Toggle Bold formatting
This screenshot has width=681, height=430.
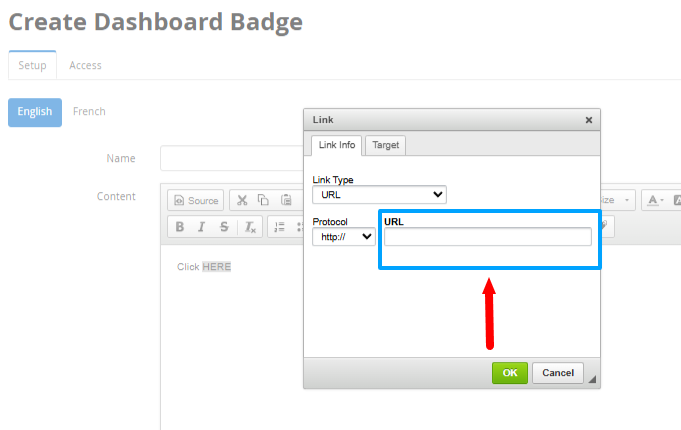point(180,227)
